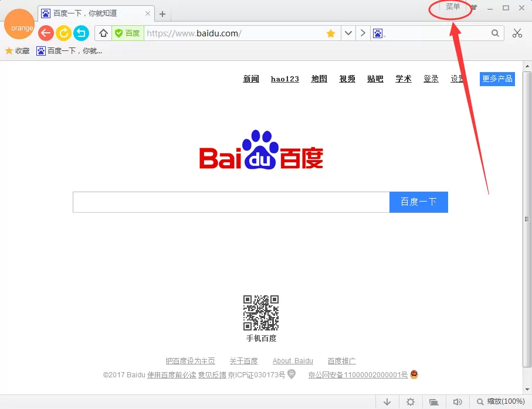Click the scrollbar down arrow
Image resolution: width=532 pixels, height=409 pixels.
527,389
